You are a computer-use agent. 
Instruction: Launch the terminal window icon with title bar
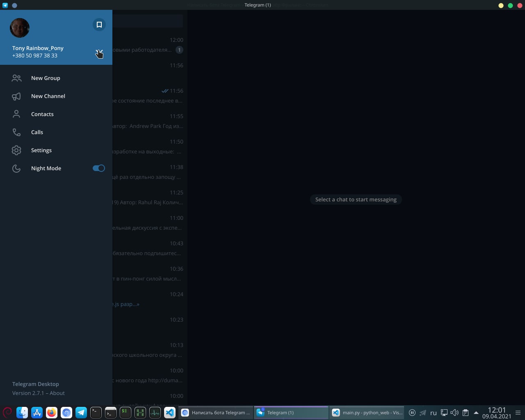[x=111, y=413]
